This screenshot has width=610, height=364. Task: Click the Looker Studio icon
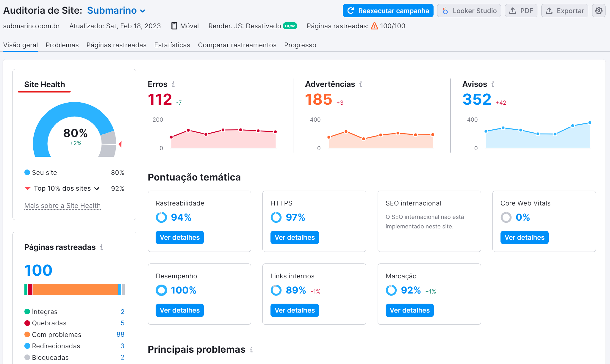tap(445, 10)
